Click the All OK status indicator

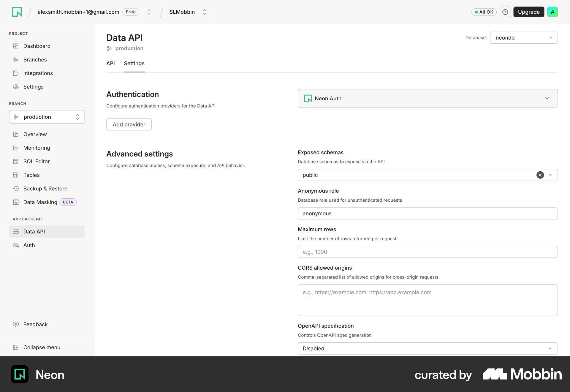pyautogui.click(x=484, y=12)
